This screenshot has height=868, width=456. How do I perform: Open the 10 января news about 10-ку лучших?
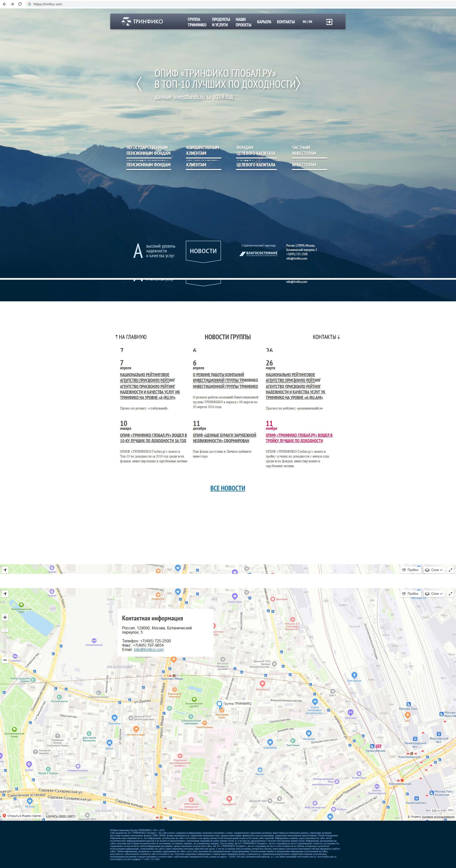click(x=153, y=438)
